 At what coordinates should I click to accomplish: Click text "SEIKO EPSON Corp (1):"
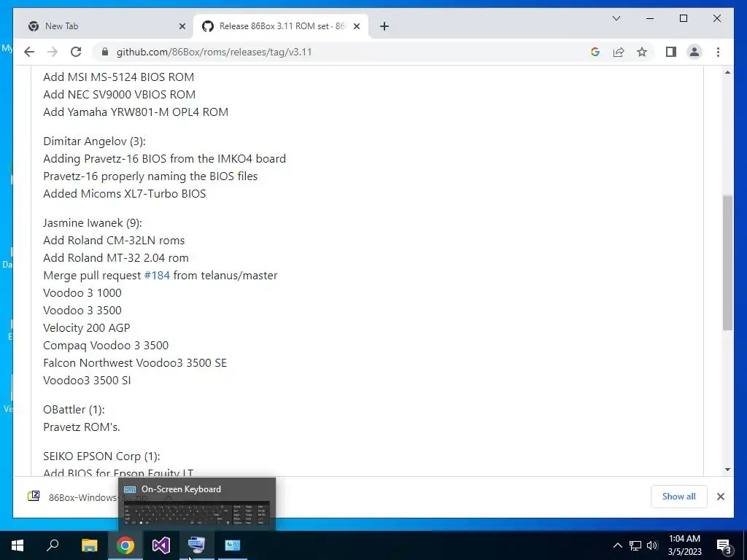[x=101, y=456]
